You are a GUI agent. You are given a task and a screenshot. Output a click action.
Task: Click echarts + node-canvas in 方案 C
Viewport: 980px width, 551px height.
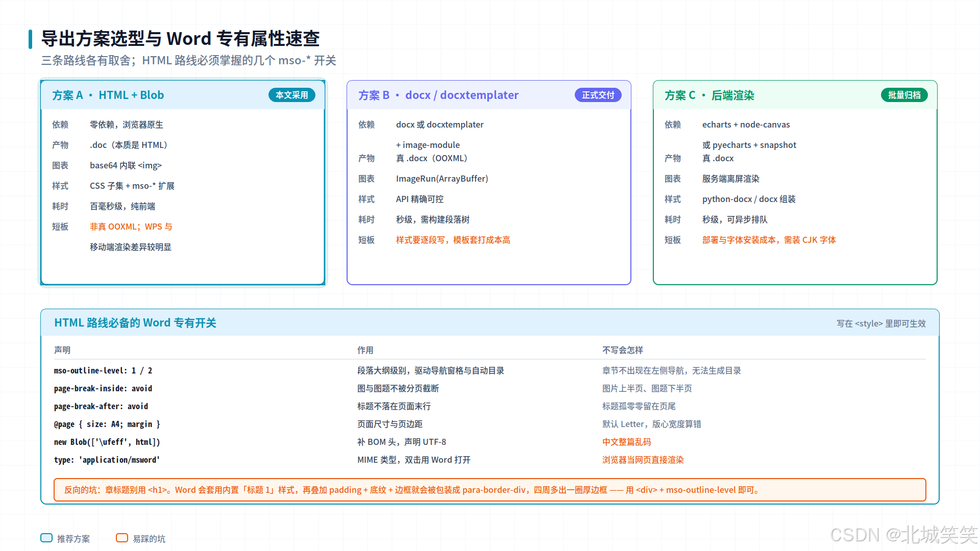[746, 124]
